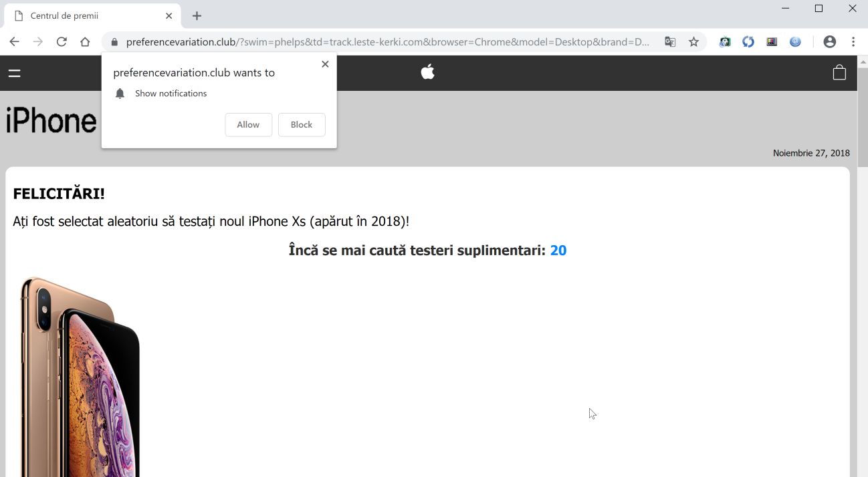
Task: Click the forward navigation arrow
Action: (38, 41)
